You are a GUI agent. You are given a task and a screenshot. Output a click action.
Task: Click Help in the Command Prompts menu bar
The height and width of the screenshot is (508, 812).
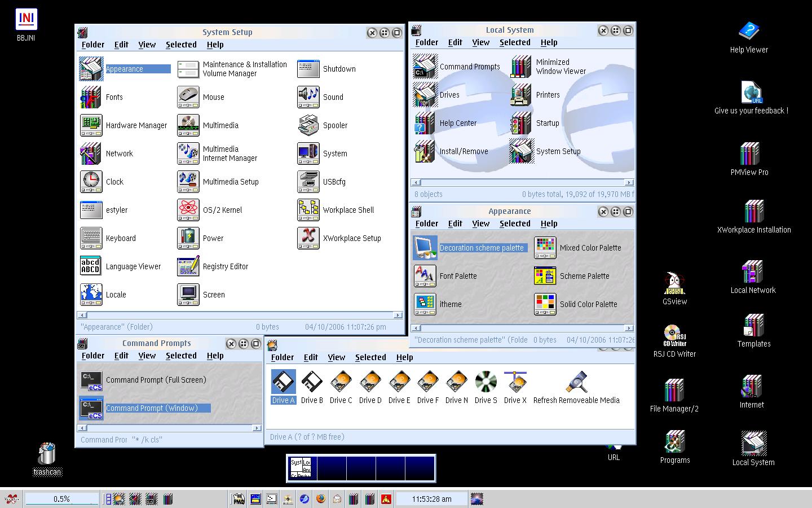pos(215,356)
